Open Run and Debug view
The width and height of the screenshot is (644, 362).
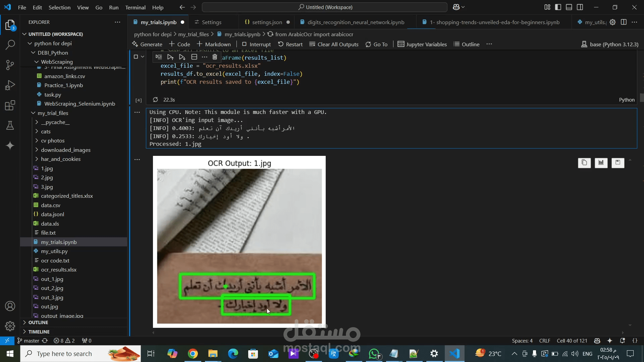tap(10, 85)
